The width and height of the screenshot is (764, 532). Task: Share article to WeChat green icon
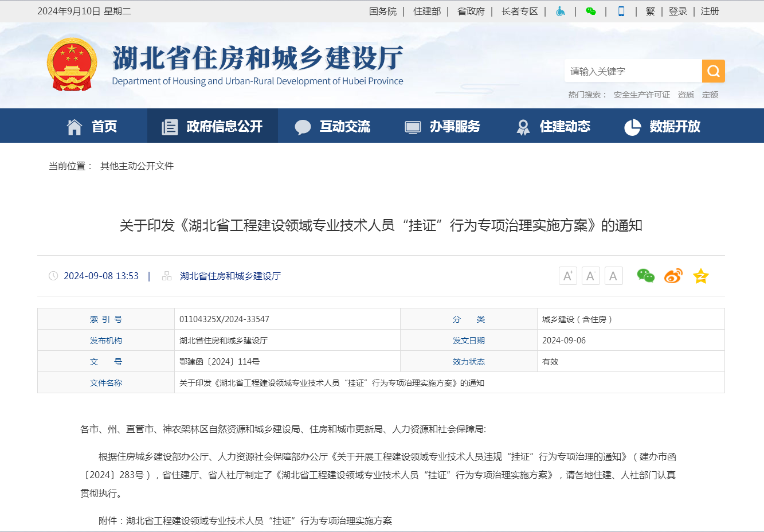[645, 276]
